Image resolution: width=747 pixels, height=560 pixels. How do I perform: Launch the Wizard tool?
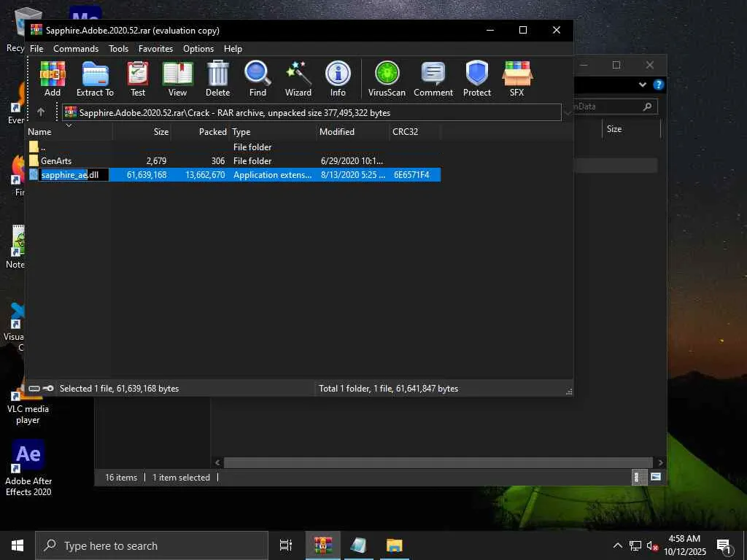[x=298, y=79]
